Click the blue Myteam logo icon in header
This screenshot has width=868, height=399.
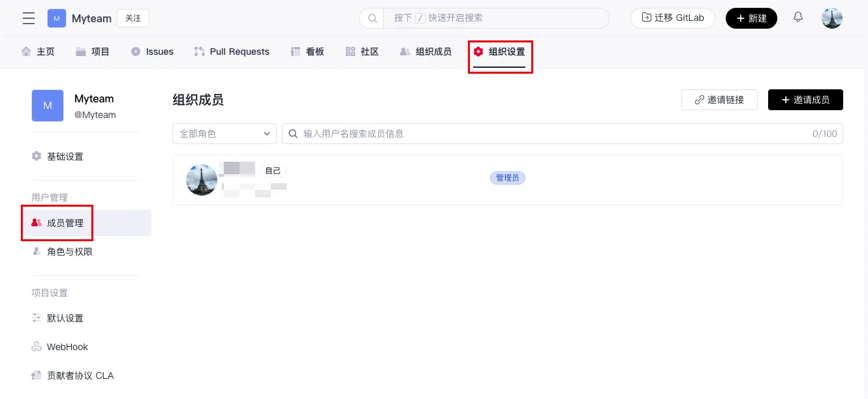tap(57, 18)
